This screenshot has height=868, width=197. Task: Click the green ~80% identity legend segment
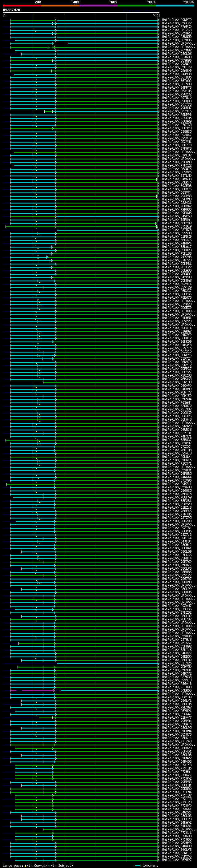137,6
